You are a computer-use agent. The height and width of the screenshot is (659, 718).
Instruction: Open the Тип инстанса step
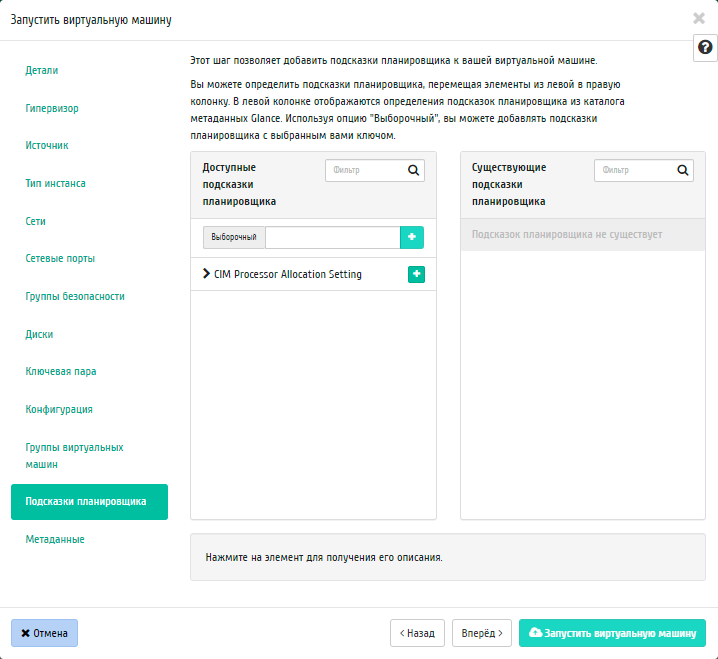(x=55, y=184)
